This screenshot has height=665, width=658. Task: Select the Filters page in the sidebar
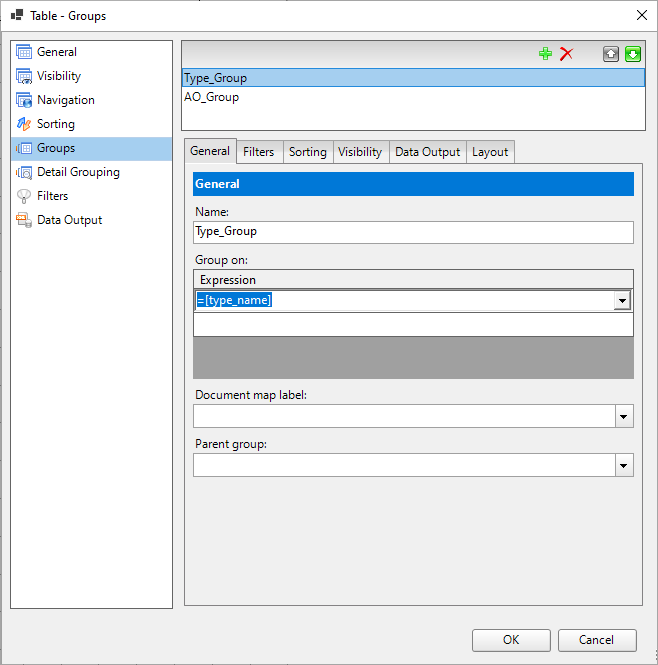click(52, 196)
